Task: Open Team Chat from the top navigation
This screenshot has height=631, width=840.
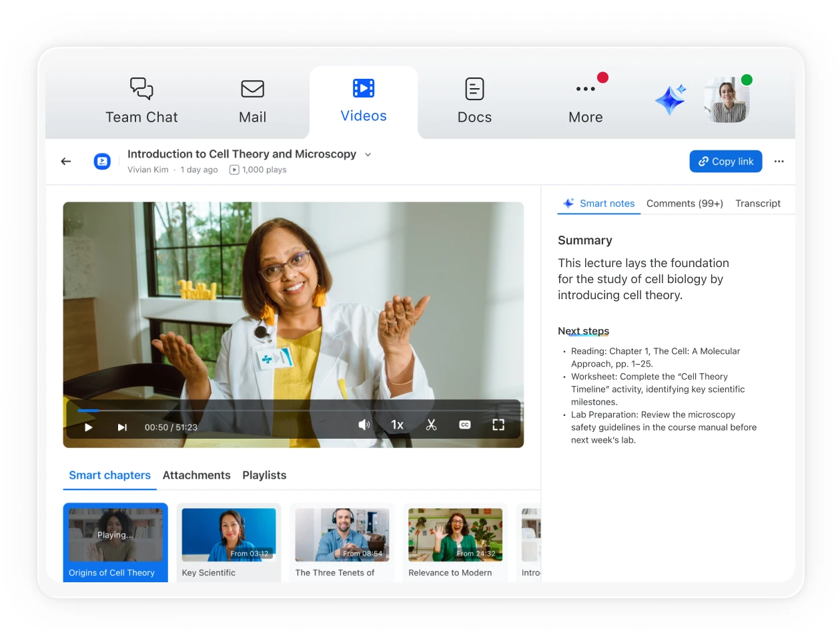Action: click(141, 101)
